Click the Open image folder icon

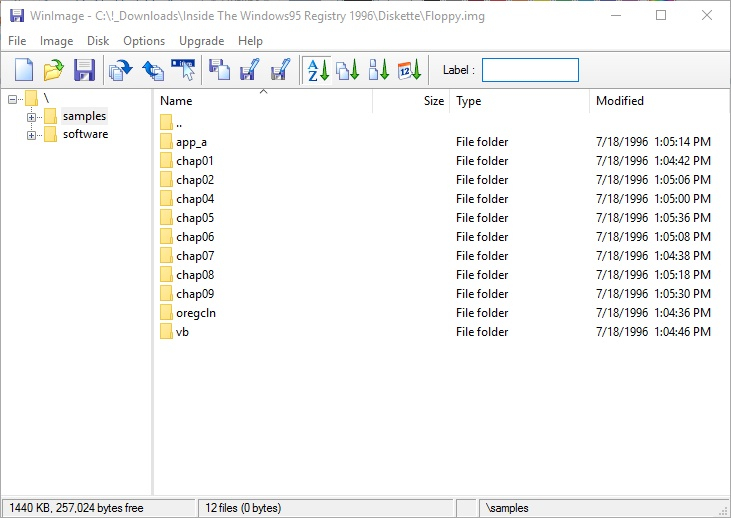coord(54,70)
